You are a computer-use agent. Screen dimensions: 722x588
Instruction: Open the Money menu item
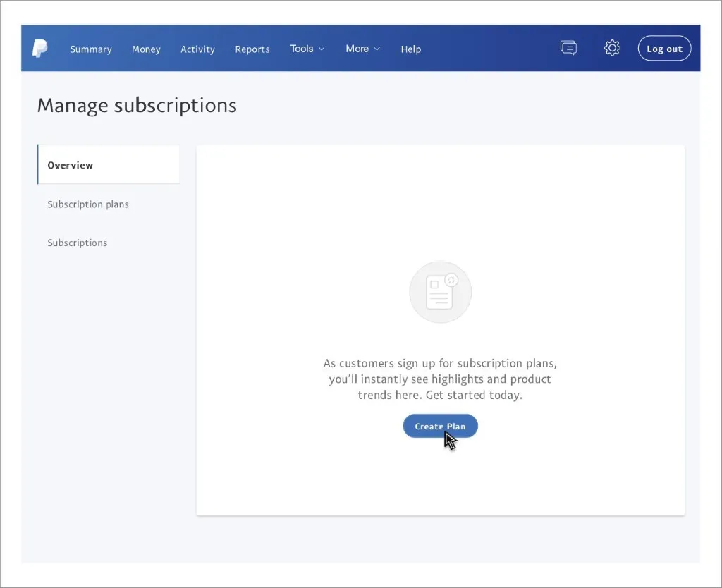146,49
